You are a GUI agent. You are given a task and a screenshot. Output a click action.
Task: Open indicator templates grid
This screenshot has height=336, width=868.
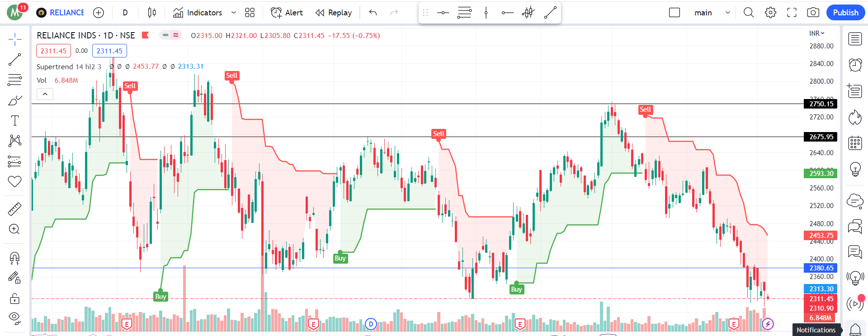tap(250, 13)
